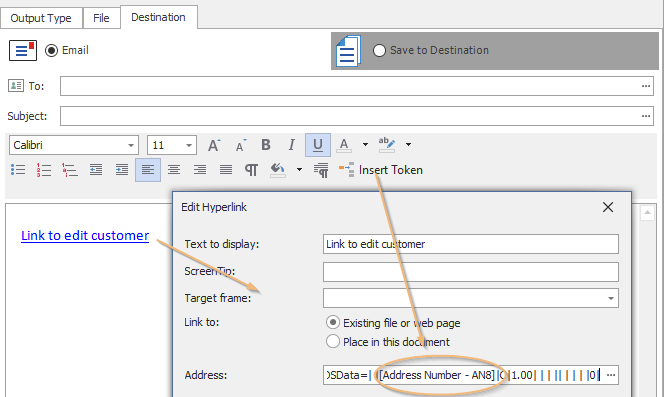This screenshot has height=397, width=664.
Task: Toggle underline formatting
Action: click(x=318, y=145)
